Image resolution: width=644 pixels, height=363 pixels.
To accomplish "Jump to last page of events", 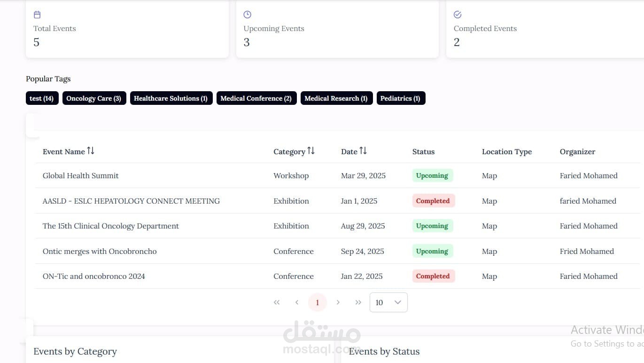I will click(358, 302).
